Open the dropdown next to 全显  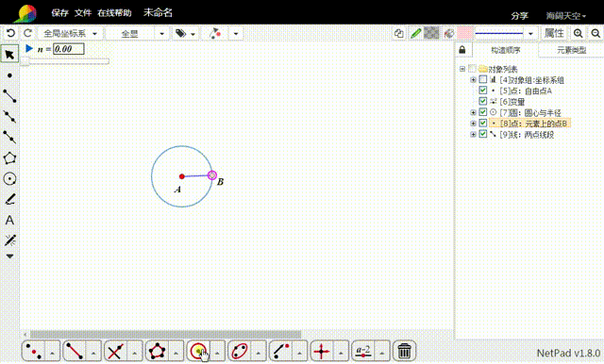click(161, 33)
